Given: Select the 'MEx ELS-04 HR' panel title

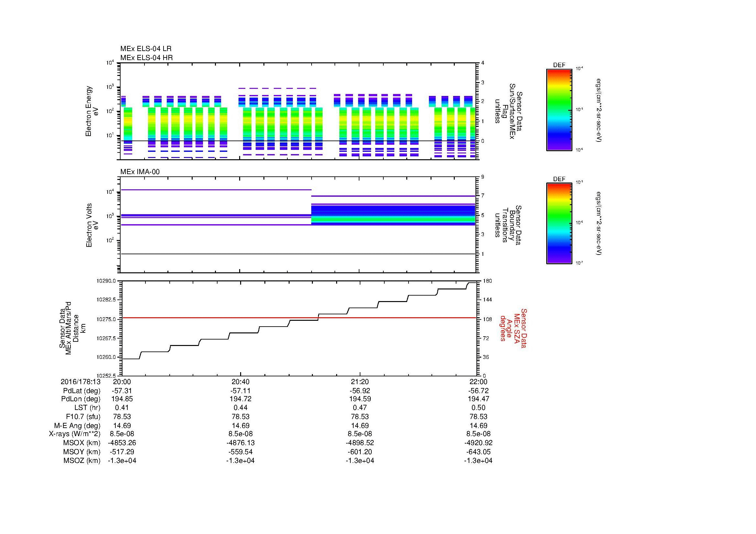Looking at the screenshot, I should point(146,58).
